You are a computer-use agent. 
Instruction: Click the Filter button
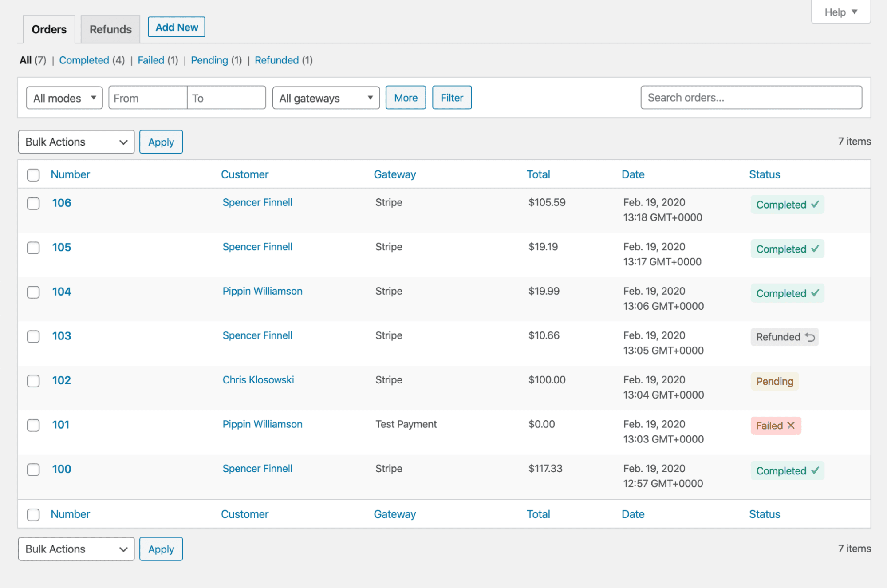pos(452,97)
